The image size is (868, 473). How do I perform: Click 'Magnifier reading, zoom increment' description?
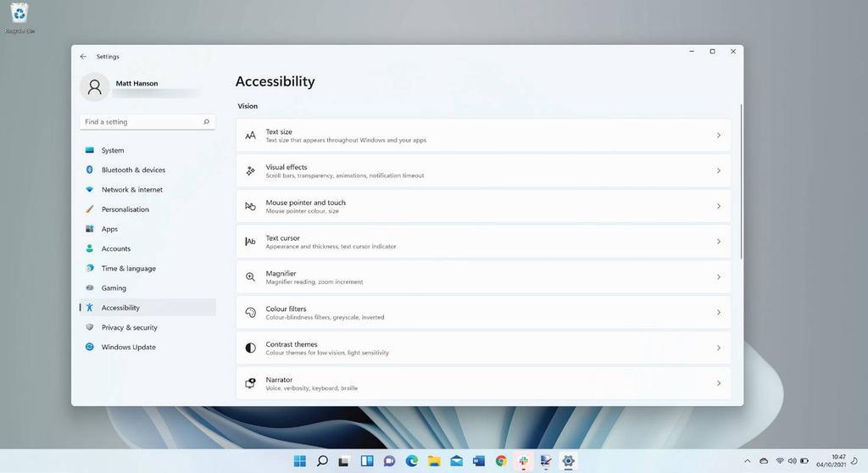(314, 282)
